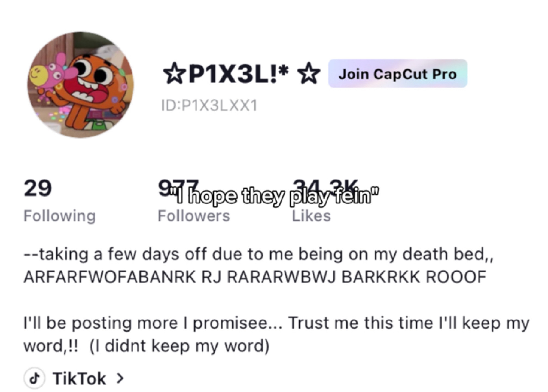Tap bio line about taking days off
This screenshot has height=392, width=548.
click(258, 254)
